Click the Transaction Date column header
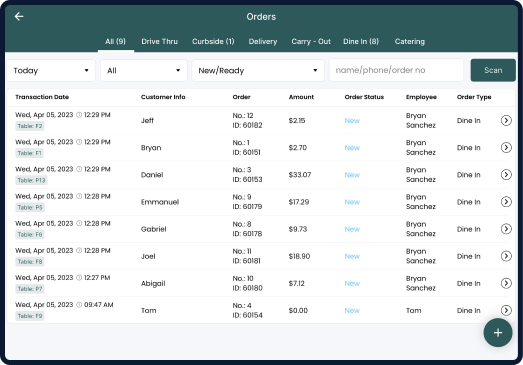This screenshot has width=523, height=365. click(x=42, y=97)
